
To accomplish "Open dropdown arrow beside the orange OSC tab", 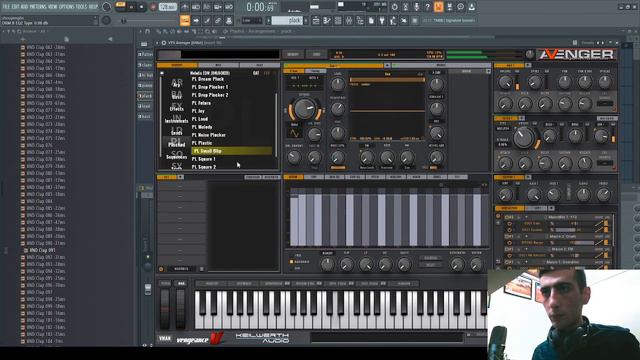I will tap(387, 65).
